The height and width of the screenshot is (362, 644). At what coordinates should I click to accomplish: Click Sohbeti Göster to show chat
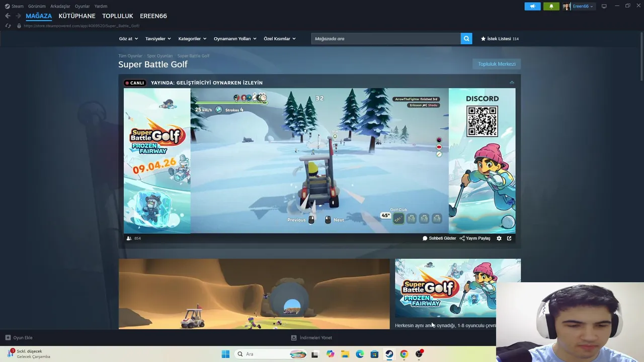[x=439, y=238]
